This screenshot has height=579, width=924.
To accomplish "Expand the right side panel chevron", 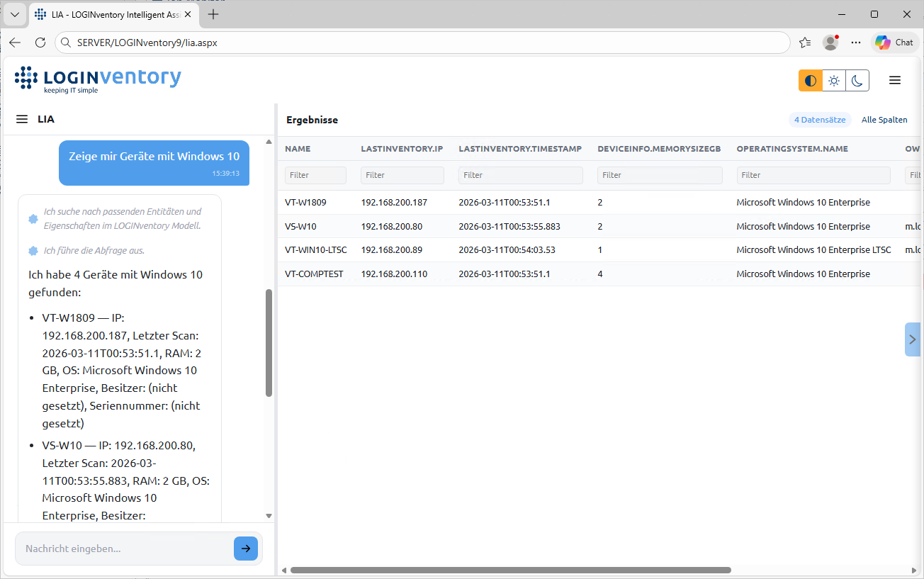I will pyautogui.click(x=913, y=339).
